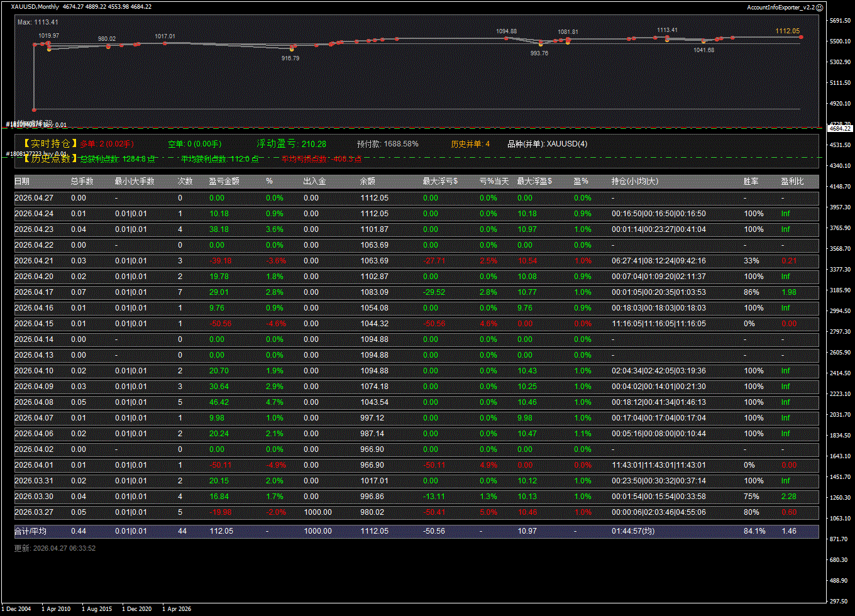Viewport: 855px width, 616px height.
Task: Click the 1 Dec 2020 time axis label
Action: click(x=138, y=609)
